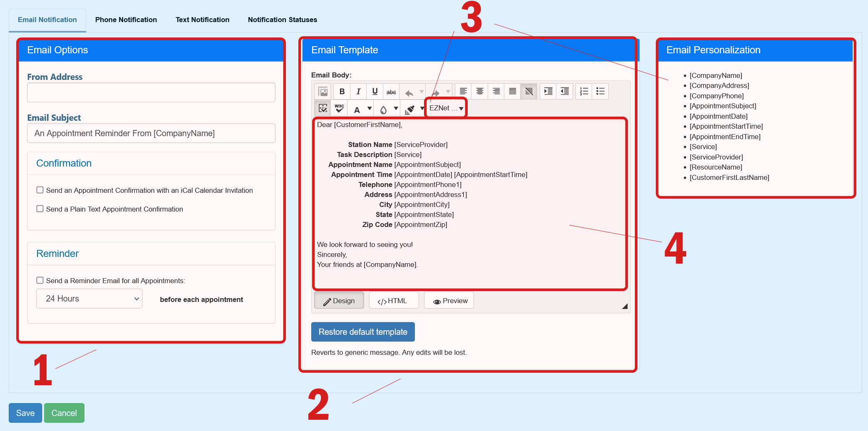
Task: Open the EZNet personalization fields dropdown
Action: click(x=445, y=108)
